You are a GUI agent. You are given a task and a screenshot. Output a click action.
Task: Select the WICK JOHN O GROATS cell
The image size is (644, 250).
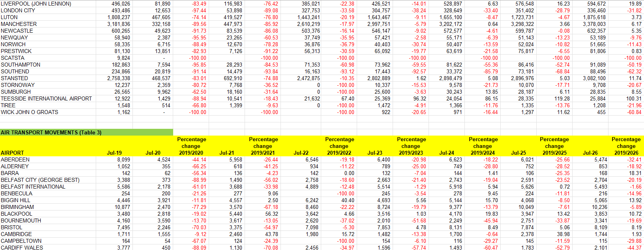(30, 112)
